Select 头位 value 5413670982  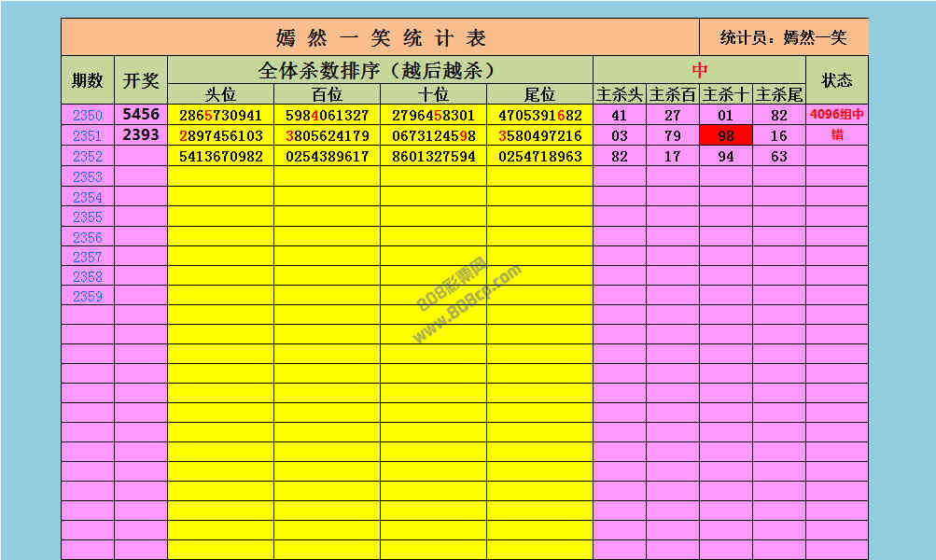(x=221, y=157)
